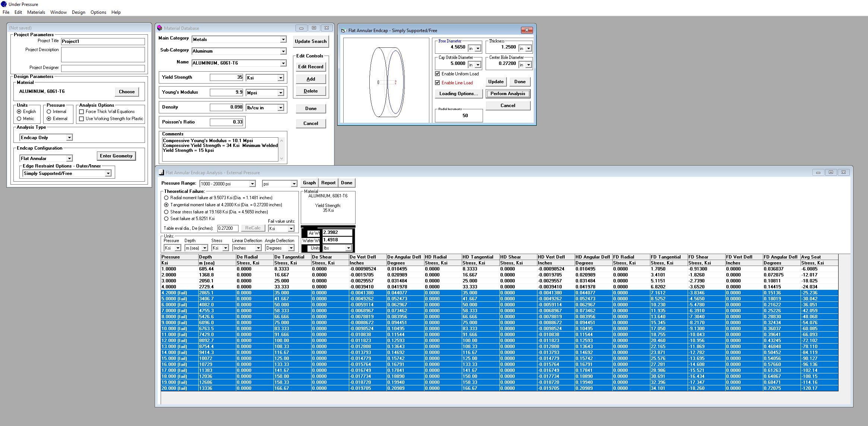The image size is (868, 426).
Task: Maximize the Flat Annular Endcap Analysis window
Action: pyautogui.click(x=831, y=172)
